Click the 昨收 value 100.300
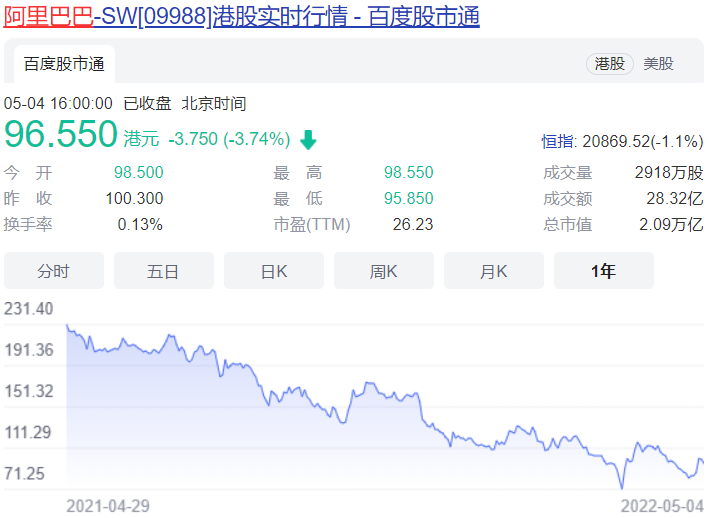This screenshot has width=709, height=518. 134,198
